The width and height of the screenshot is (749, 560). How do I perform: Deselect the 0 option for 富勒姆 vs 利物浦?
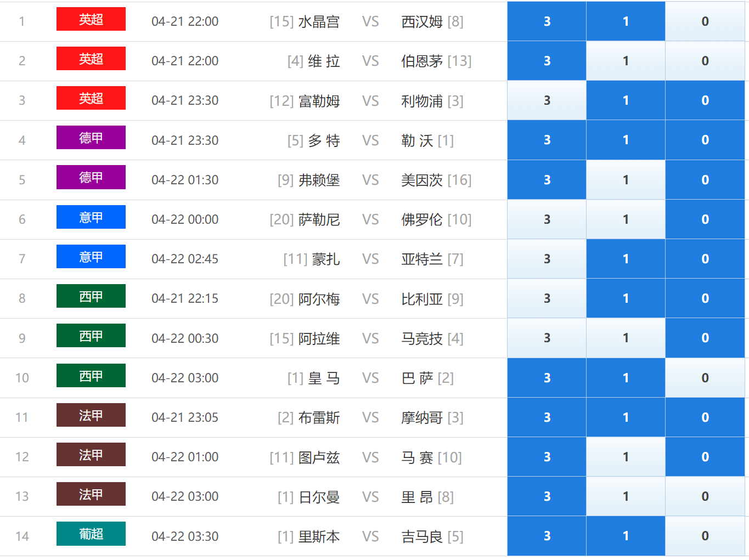pos(705,100)
